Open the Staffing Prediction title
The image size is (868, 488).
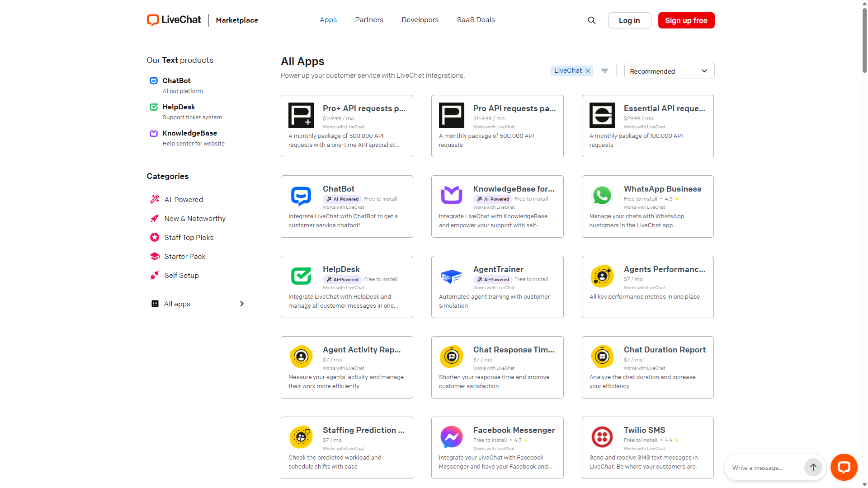click(x=363, y=430)
